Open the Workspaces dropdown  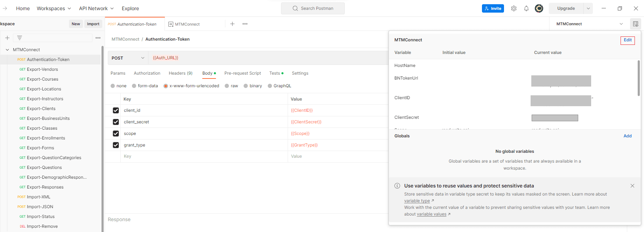(x=54, y=8)
